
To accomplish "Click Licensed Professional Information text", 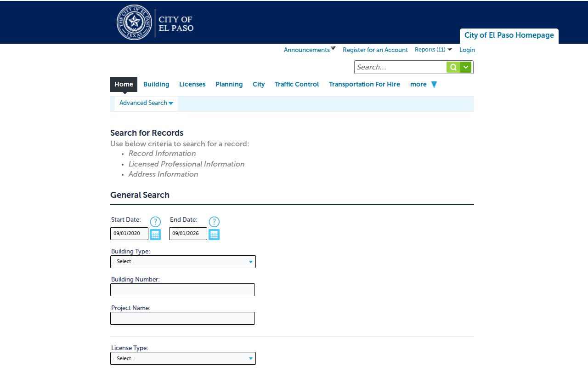I will 187,164.
